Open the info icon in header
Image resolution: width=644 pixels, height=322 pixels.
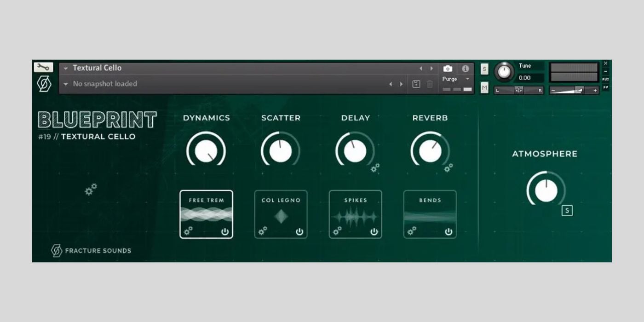tap(466, 69)
